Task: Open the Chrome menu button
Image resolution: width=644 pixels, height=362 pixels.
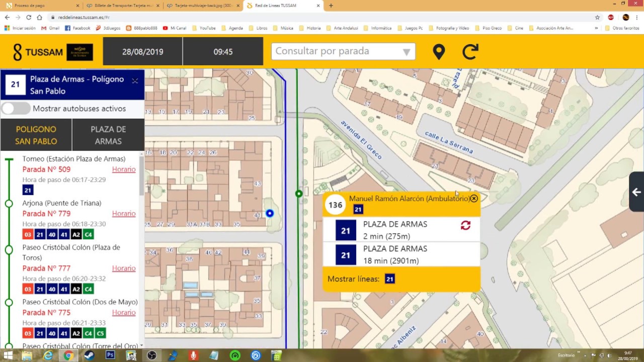Action: pos(638,17)
